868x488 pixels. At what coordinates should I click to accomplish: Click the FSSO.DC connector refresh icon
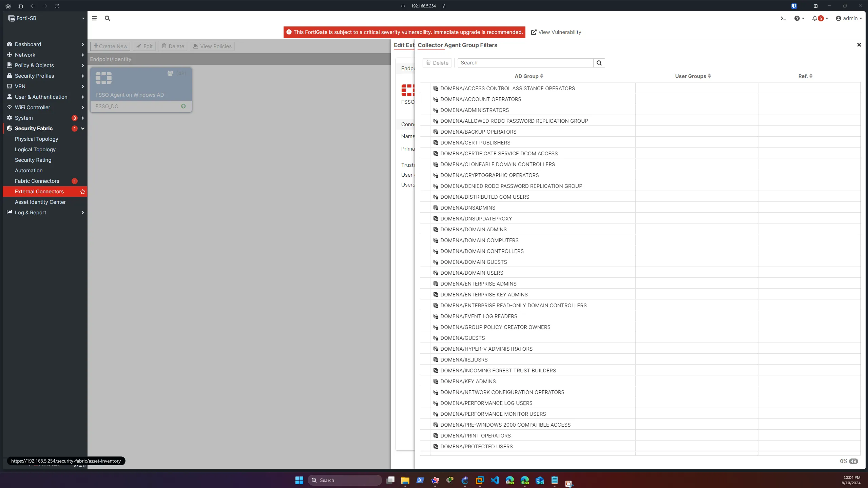point(184,106)
